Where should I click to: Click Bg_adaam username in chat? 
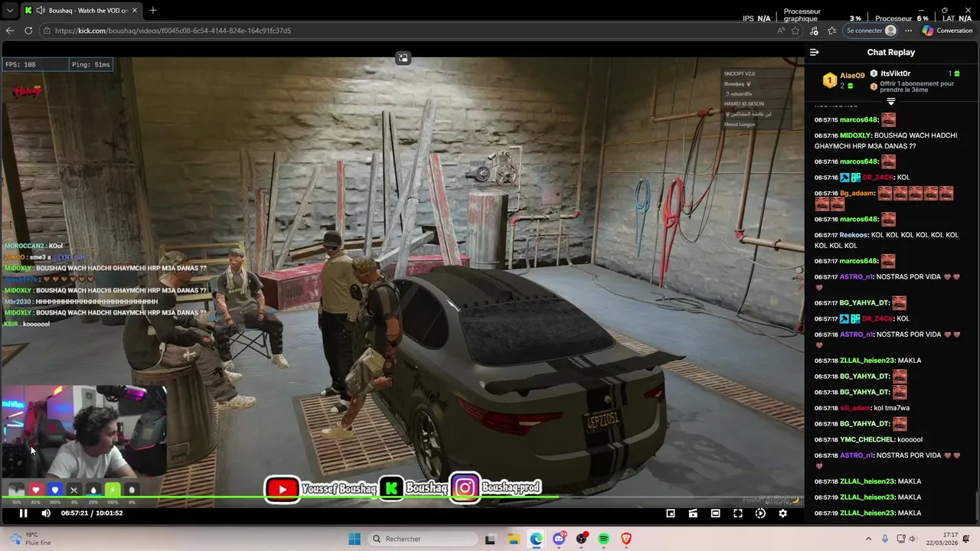pyautogui.click(x=857, y=193)
